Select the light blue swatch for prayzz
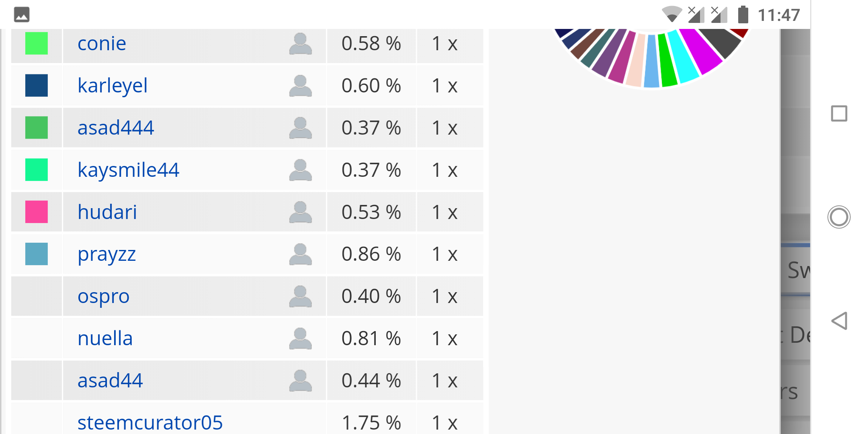The image size is (868, 434). click(37, 254)
